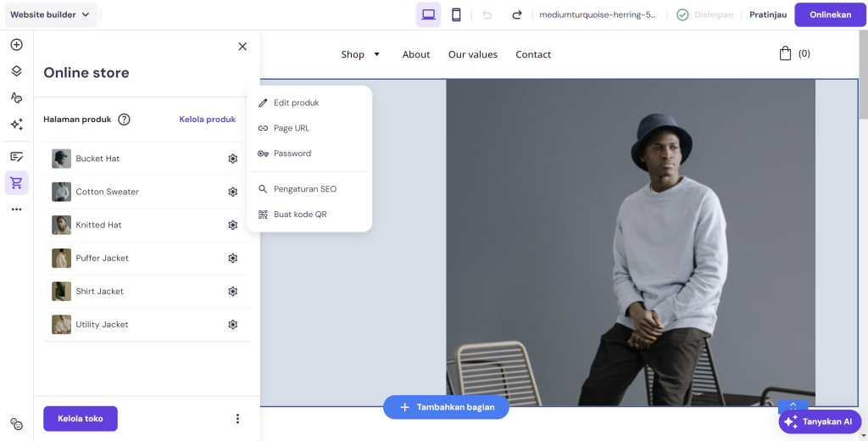Open settings gear for Utility Jacket
This screenshot has width=868, height=441.
[232, 325]
